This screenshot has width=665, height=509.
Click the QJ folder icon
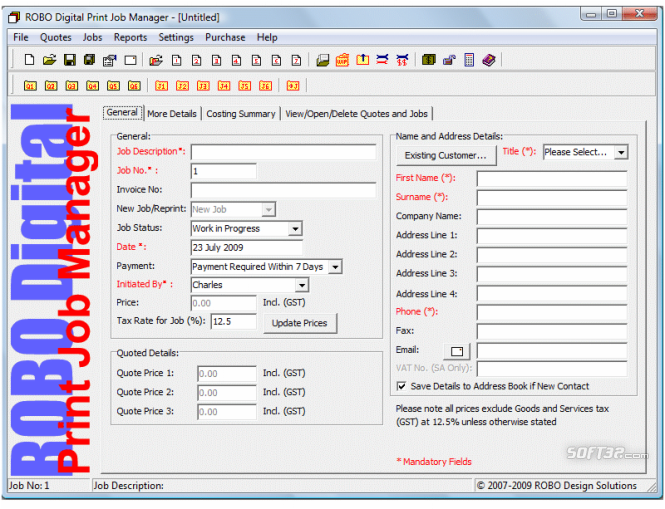pos(293,86)
